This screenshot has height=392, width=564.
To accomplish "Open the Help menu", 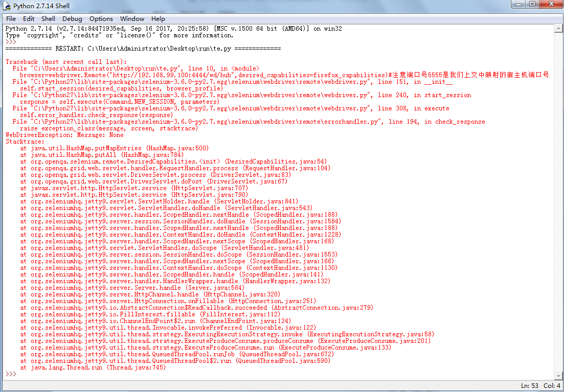I will [x=158, y=19].
